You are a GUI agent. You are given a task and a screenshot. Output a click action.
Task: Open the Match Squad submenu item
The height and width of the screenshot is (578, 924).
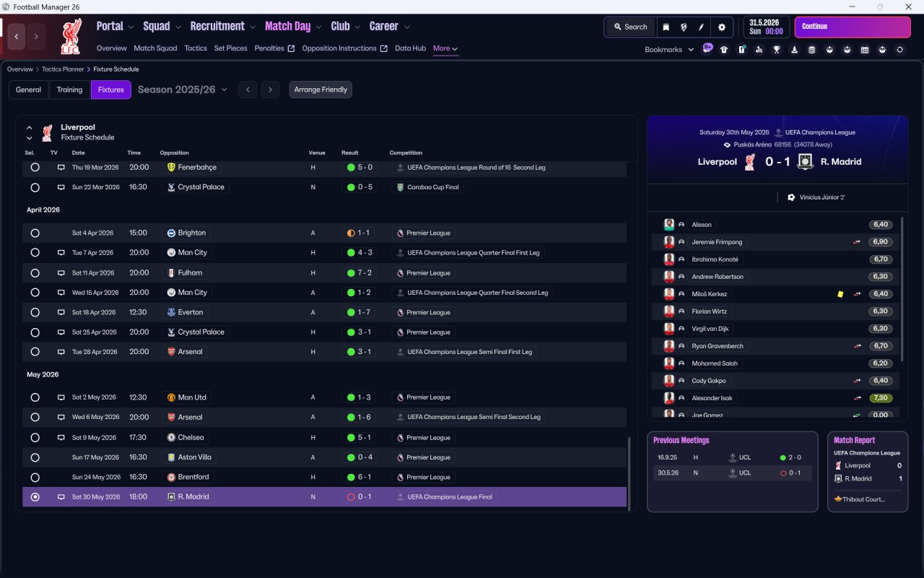pos(155,48)
